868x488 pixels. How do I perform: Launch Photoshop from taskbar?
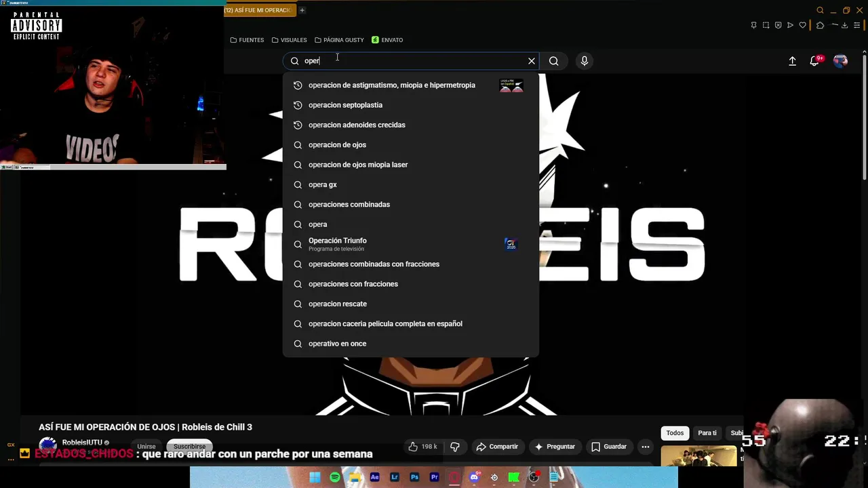tap(414, 478)
